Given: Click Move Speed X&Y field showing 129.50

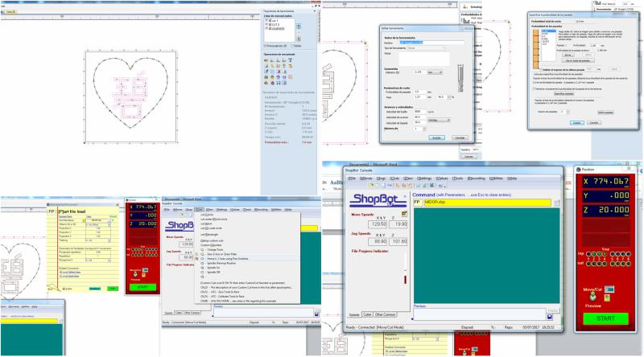Looking at the screenshot, I should pos(378,224).
